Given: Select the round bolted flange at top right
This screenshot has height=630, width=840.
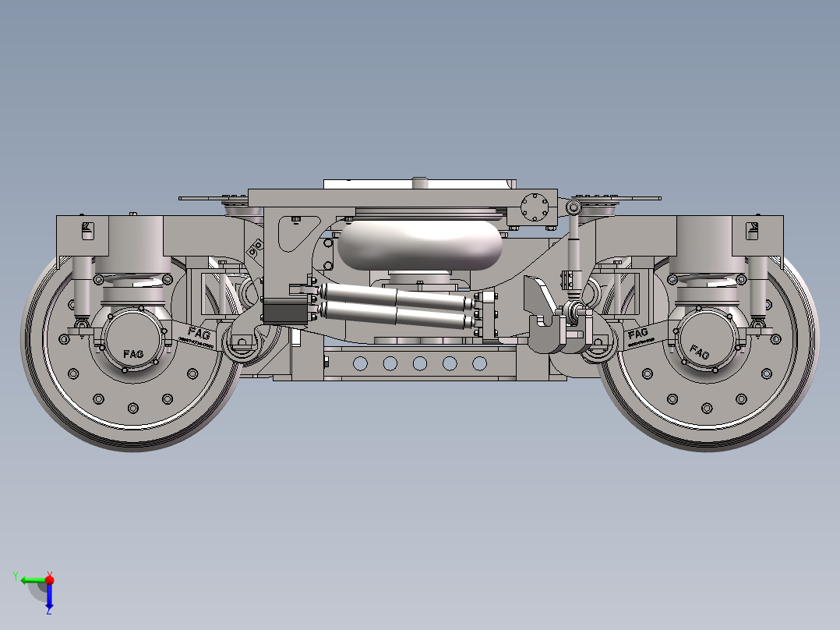Looking at the screenshot, I should [x=534, y=207].
